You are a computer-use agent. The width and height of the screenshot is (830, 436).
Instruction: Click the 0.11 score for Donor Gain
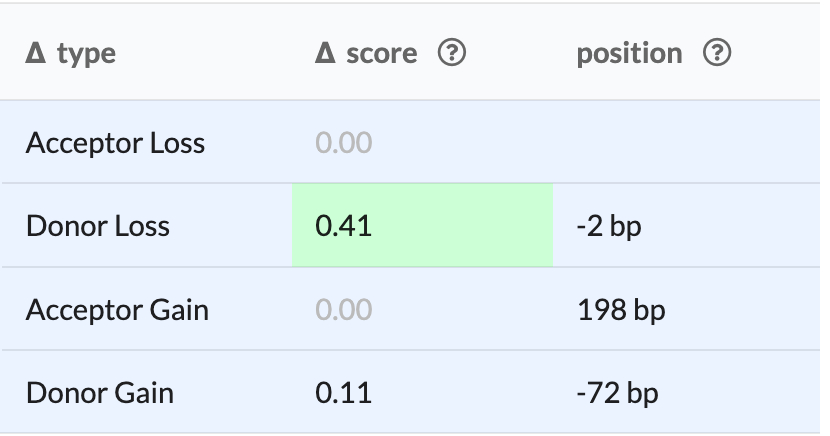tap(343, 393)
